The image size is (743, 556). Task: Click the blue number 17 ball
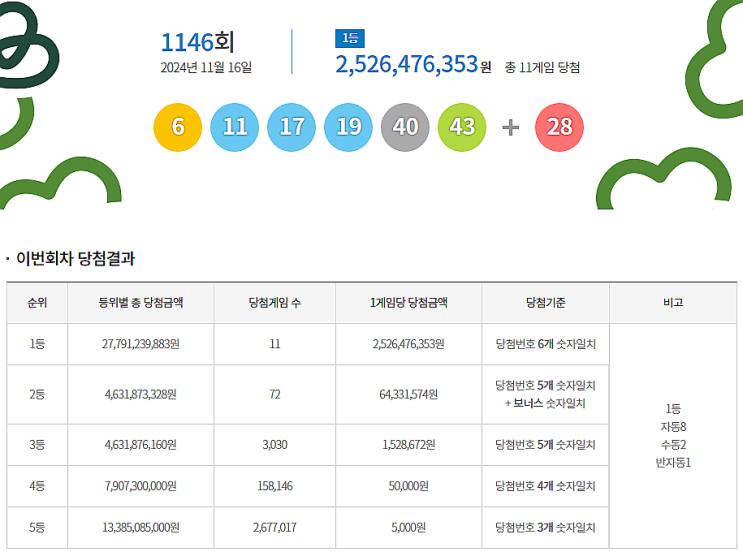pos(291,127)
